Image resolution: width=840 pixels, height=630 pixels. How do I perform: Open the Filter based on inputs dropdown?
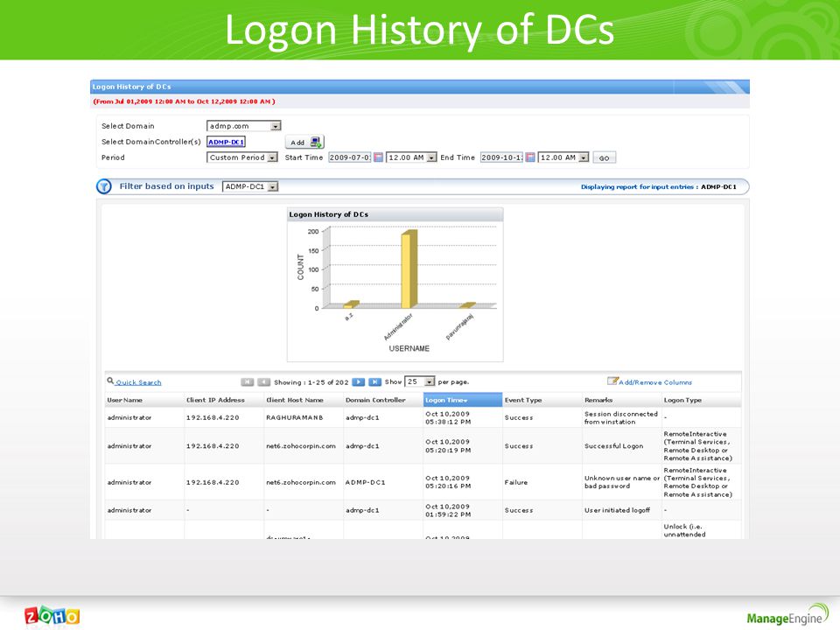[250, 186]
